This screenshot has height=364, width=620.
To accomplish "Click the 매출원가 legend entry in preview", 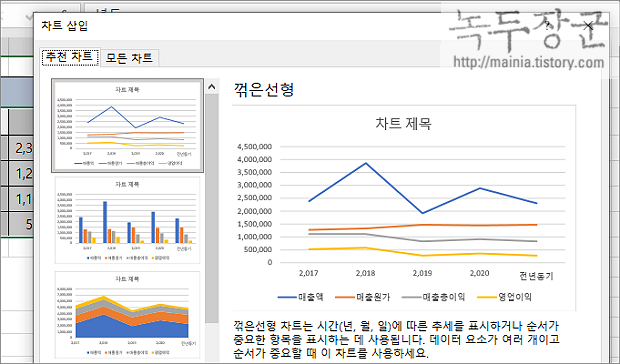I will (x=363, y=297).
